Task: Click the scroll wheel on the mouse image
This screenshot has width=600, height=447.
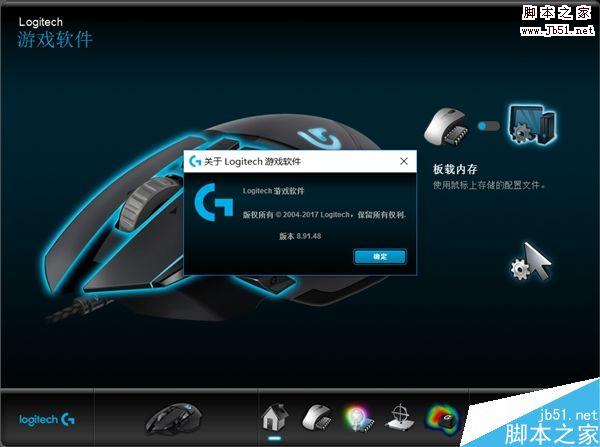Action: click(x=147, y=203)
